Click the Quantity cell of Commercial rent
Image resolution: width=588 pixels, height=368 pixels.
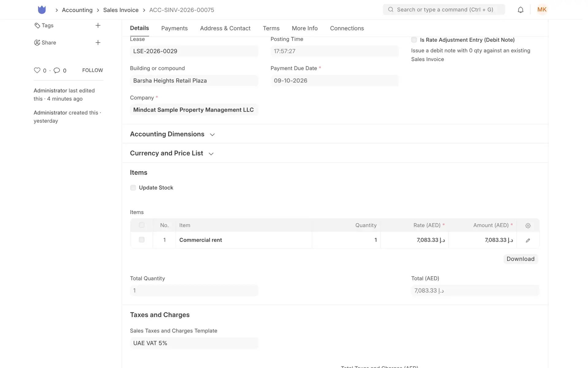coord(346,240)
